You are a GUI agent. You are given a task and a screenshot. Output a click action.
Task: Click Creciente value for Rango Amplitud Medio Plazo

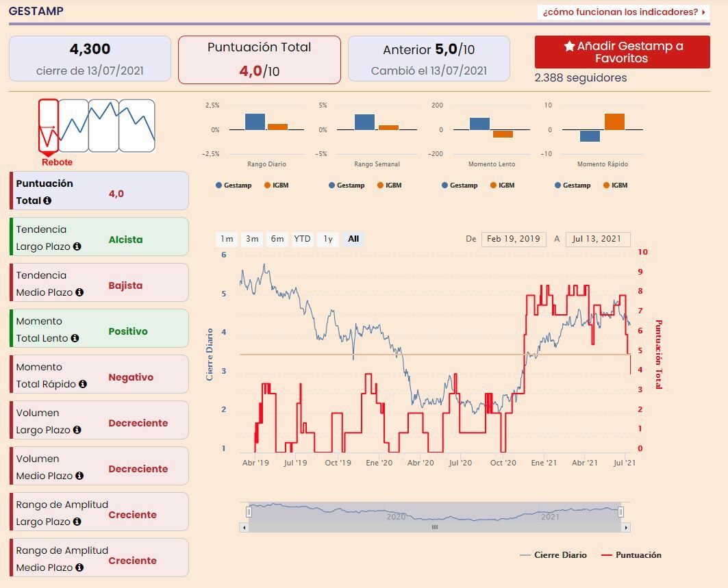click(x=132, y=561)
